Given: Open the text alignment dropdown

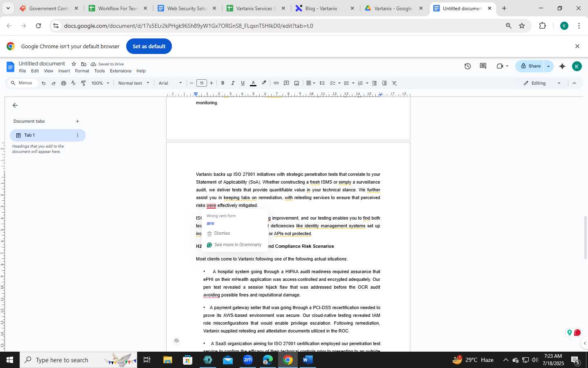Looking at the screenshot, I should (311, 83).
